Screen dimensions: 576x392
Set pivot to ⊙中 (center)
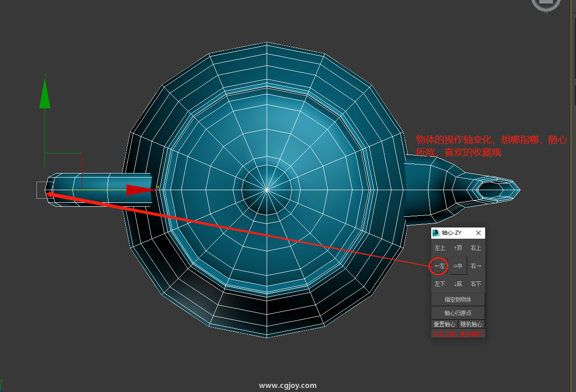(x=458, y=266)
